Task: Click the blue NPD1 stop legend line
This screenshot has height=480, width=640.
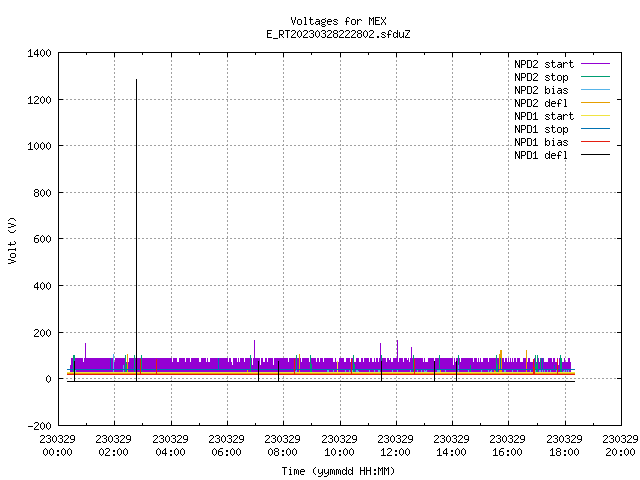Action: coord(595,129)
